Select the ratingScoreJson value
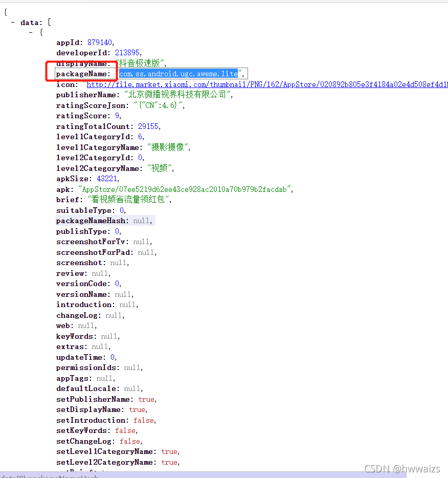Image resolution: width=448 pixels, height=478 pixels. 158,105
